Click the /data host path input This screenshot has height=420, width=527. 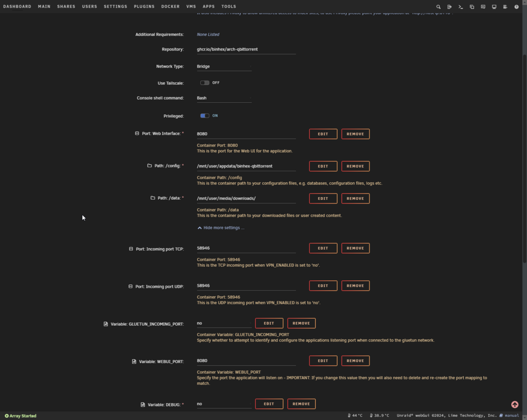pyautogui.click(x=246, y=198)
